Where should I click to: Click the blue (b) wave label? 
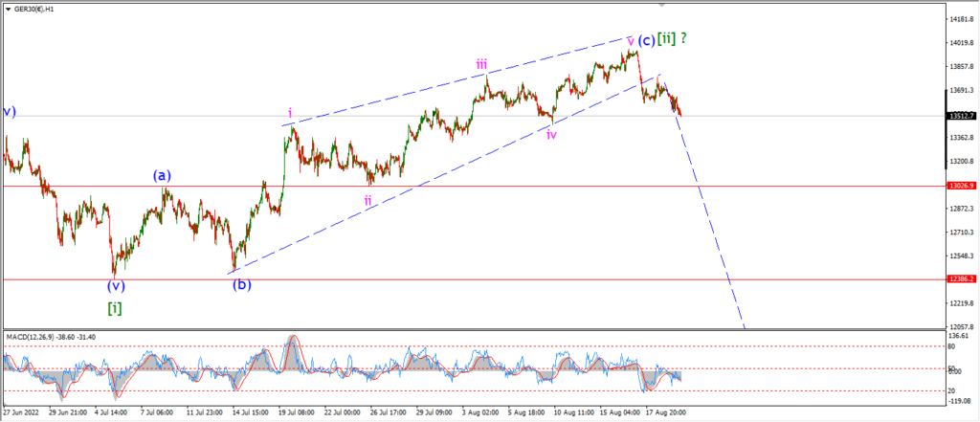(x=242, y=285)
